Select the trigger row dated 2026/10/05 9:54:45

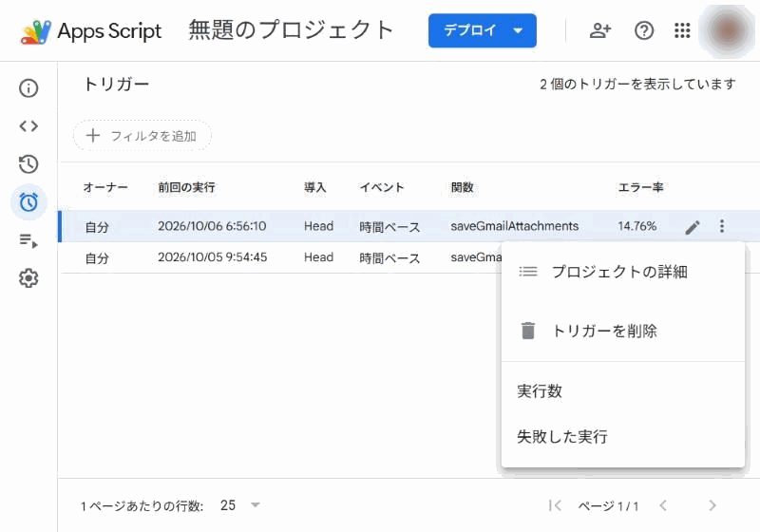(279, 257)
